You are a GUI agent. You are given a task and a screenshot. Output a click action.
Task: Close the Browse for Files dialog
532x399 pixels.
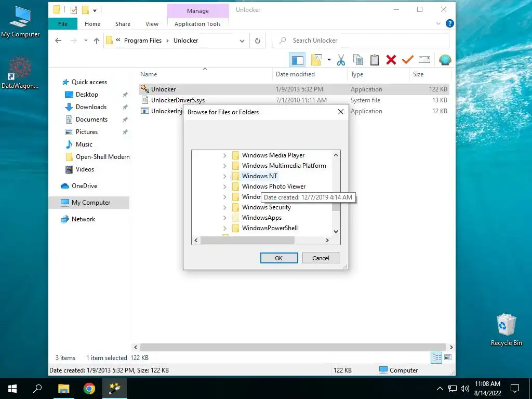(x=341, y=112)
